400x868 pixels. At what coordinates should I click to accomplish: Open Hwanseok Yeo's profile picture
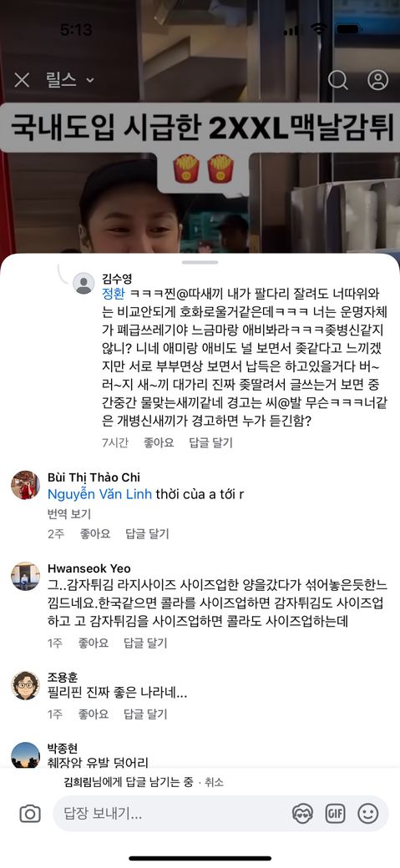(26, 576)
